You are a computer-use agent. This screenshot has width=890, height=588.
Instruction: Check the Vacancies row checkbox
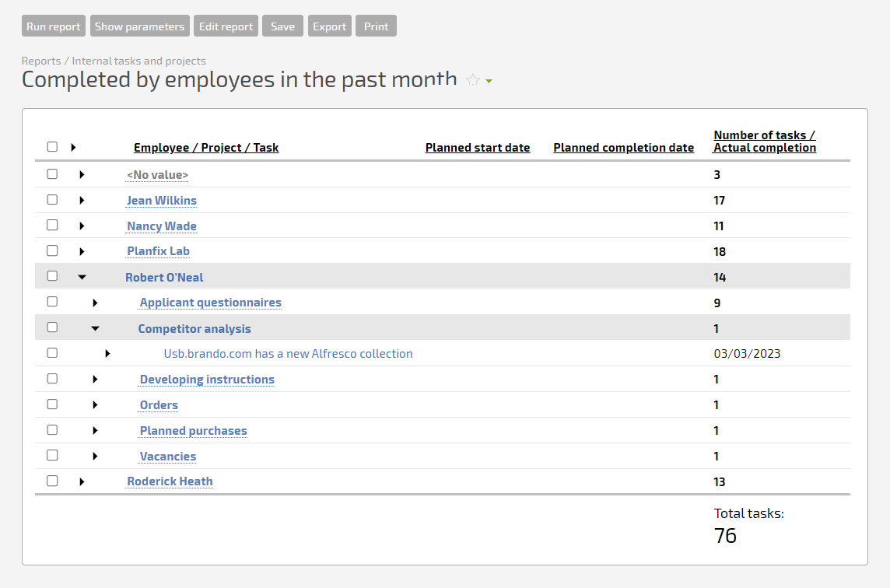pos(52,455)
